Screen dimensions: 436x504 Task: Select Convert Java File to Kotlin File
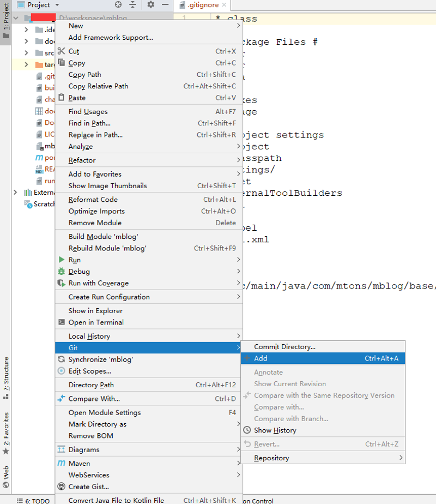[149, 500]
